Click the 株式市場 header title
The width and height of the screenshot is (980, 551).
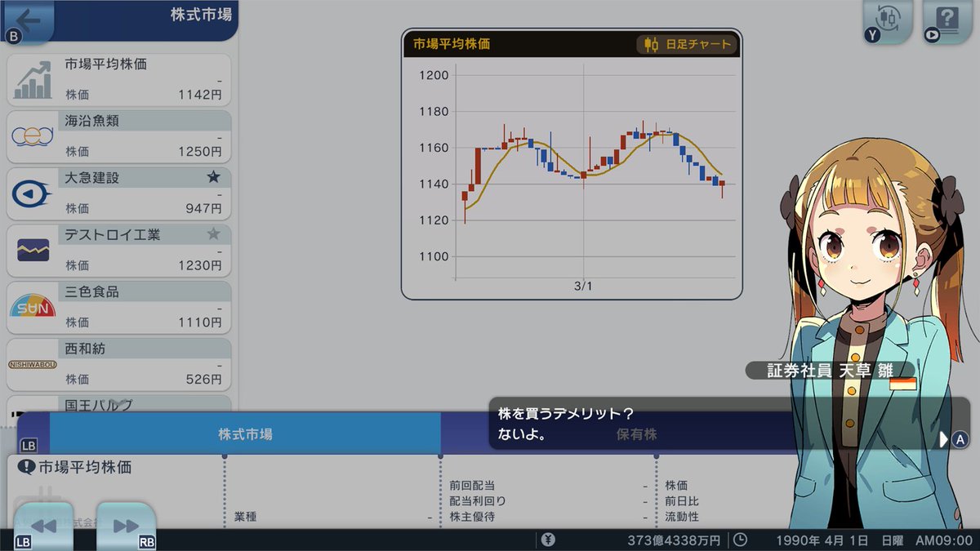coord(201,14)
